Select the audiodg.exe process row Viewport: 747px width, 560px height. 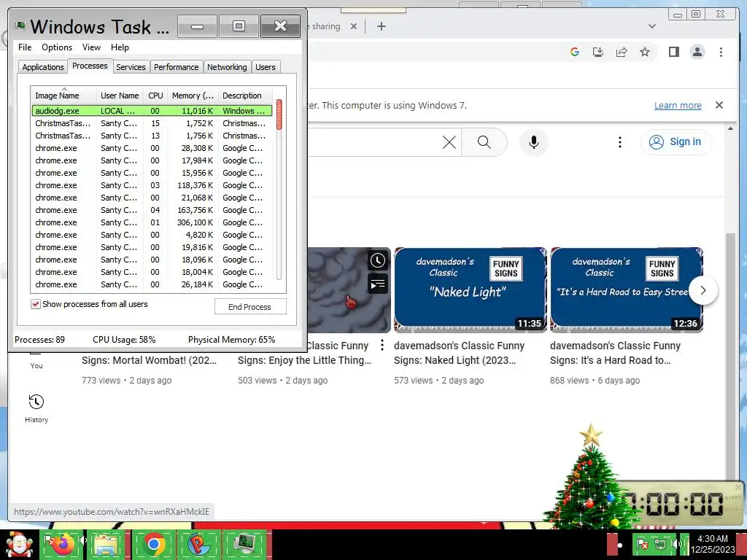coord(152,111)
